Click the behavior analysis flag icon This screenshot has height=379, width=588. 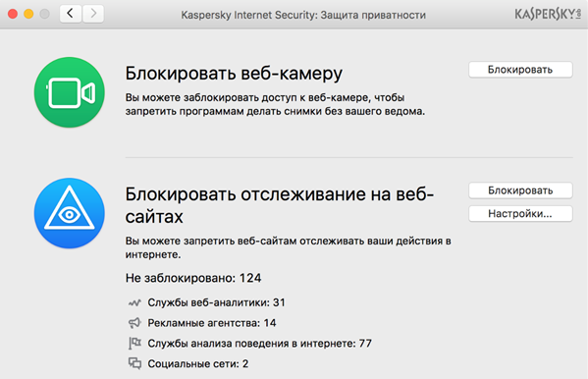[x=134, y=343]
